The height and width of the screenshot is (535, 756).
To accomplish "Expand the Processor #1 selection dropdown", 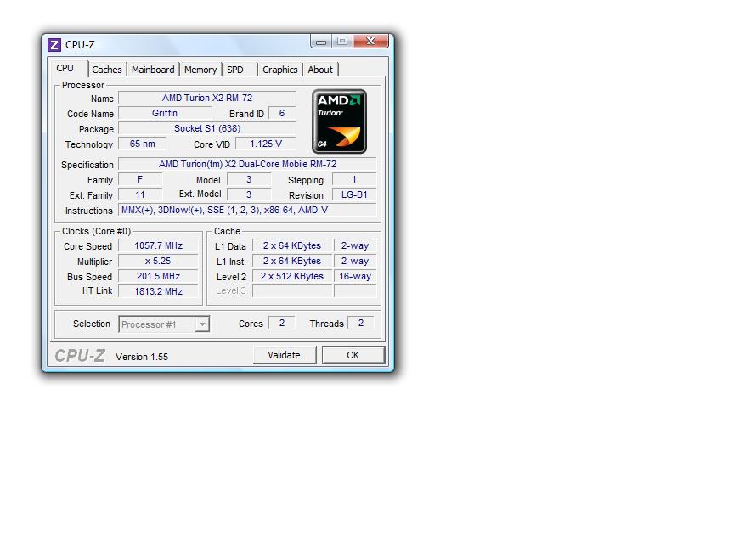I will (201, 324).
